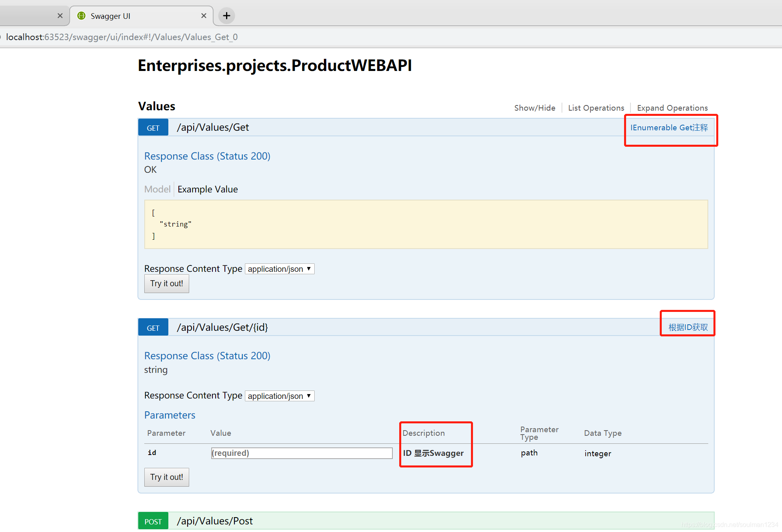Expand the /api/Values/Post operation
Image resolution: width=782 pixels, height=532 pixels.
(x=215, y=521)
